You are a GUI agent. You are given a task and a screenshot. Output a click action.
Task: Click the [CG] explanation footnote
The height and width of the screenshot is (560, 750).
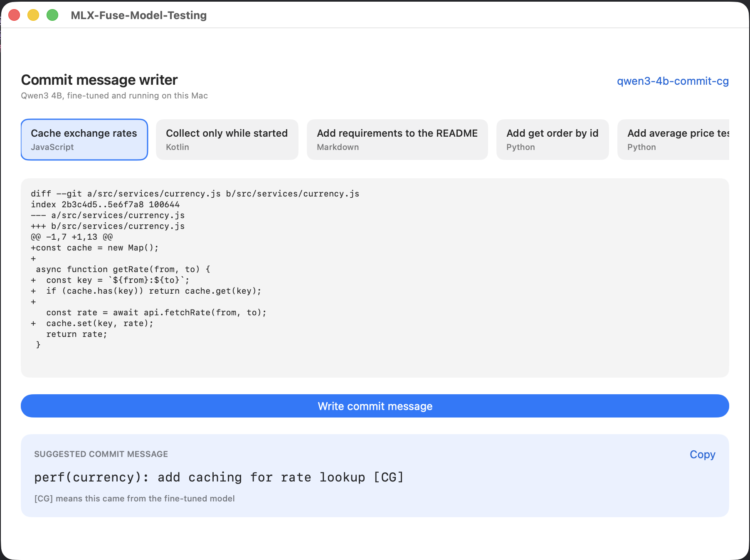[x=134, y=499]
